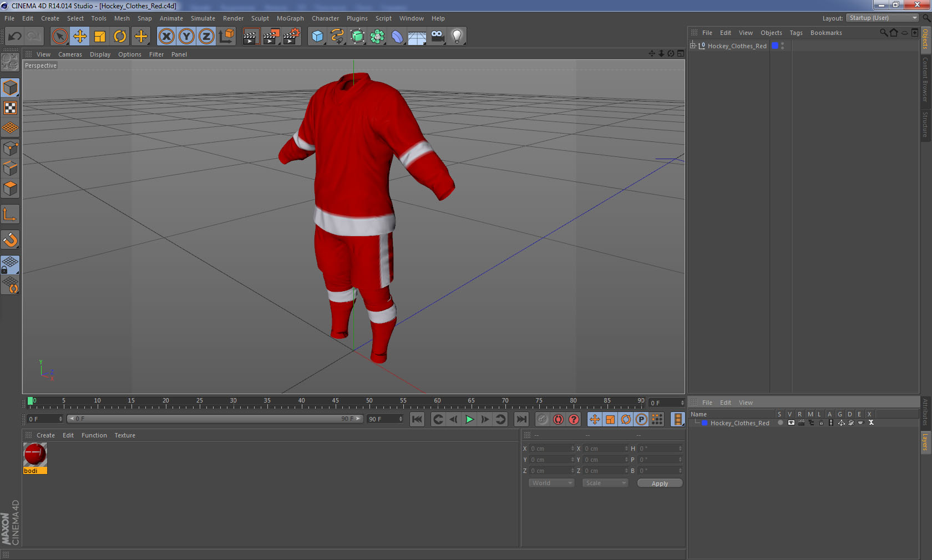This screenshot has width=932, height=560.
Task: Switch to Points mode
Action: click(x=10, y=149)
